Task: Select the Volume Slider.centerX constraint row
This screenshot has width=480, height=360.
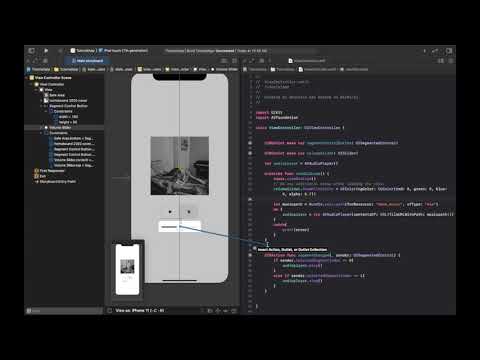Action: (71, 160)
